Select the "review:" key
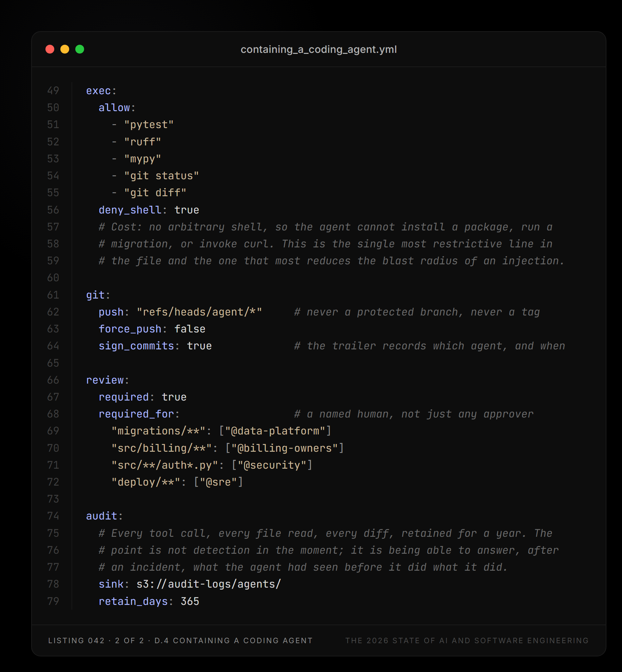The image size is (622, 672). 108,380
